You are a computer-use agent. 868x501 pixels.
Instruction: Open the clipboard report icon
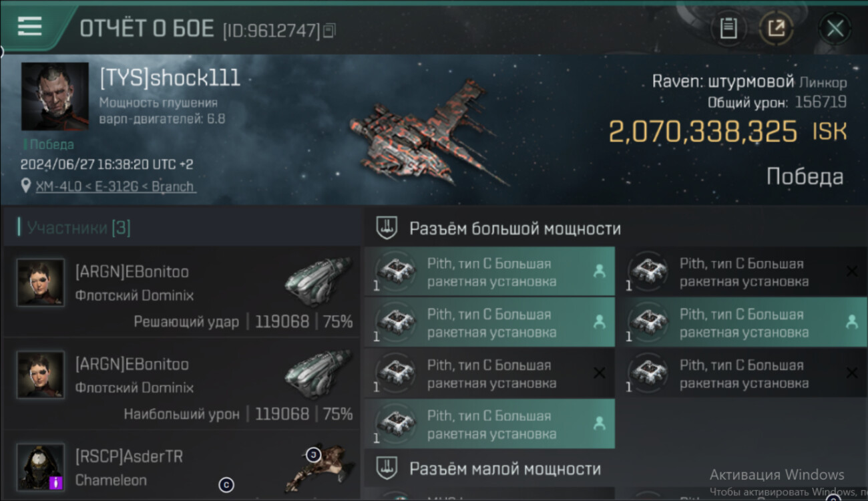(x=728, y=28)
